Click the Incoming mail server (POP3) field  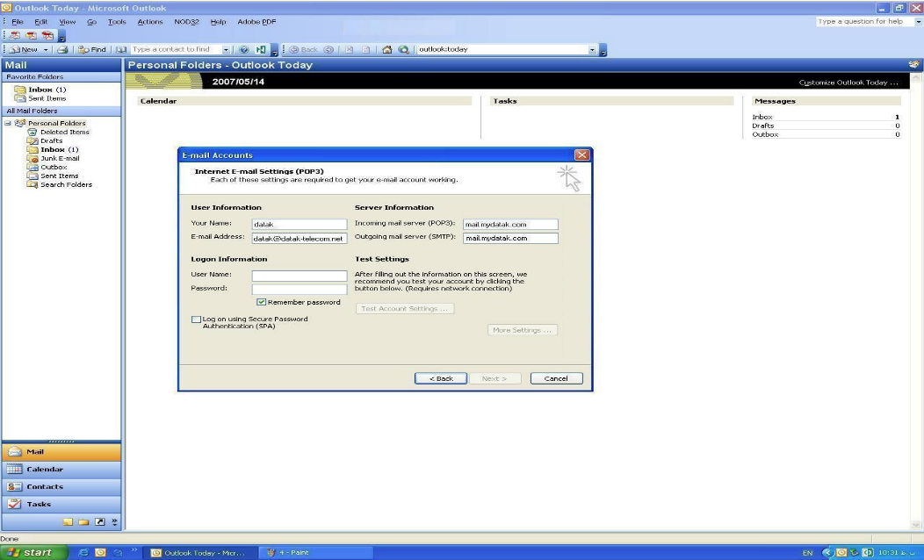(510, 225)
